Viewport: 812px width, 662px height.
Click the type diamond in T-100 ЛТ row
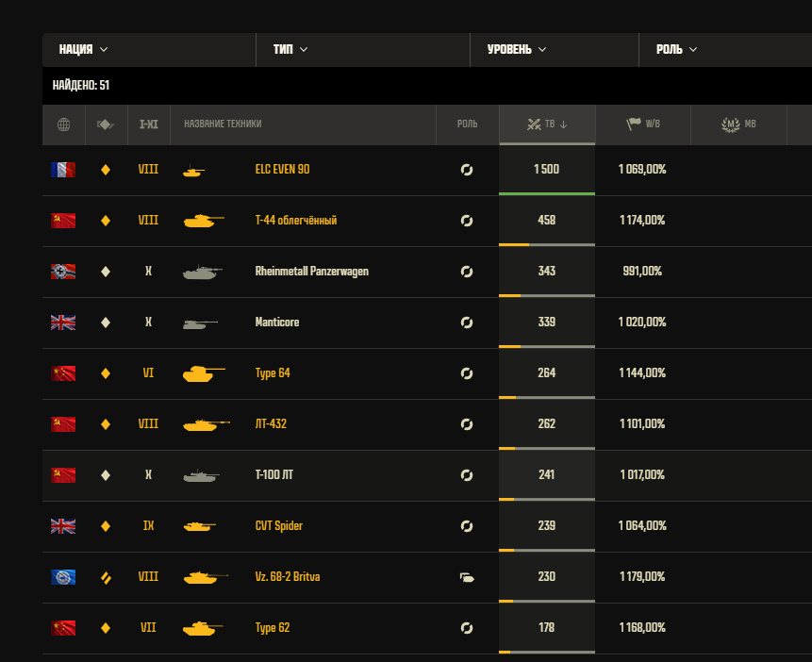pyautogui.click(x=106, y=475)
